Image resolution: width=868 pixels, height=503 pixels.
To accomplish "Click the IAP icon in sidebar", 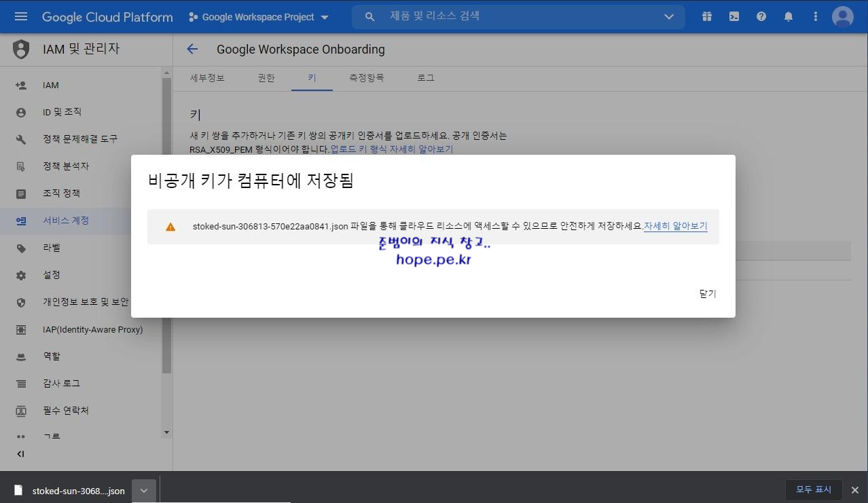I will pos(21,329).
